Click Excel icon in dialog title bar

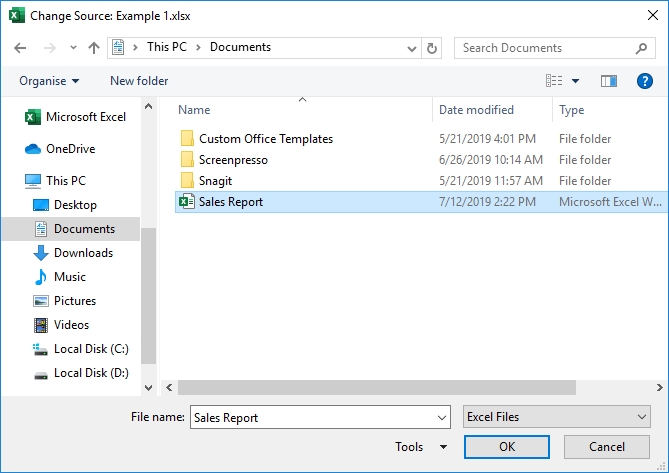(x=16, y=16)
